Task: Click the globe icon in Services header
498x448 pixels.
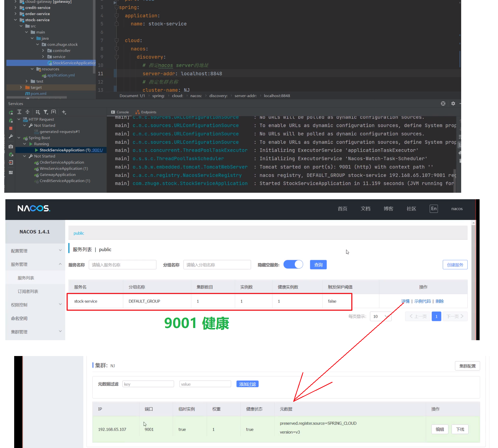Action: tap(443, 104)
